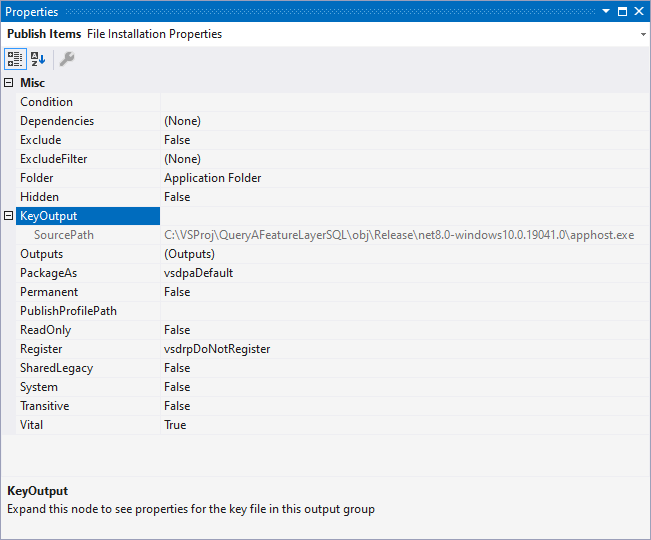Image resolution: width=651 pixels, height=540 pixels.
Task: Select the Vital property value True
Action: [x=175, y=425]
